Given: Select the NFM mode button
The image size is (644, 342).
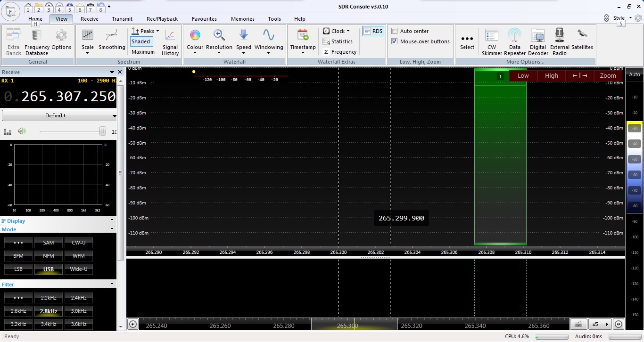Looking at the screenshot, I should pos(49,256).
